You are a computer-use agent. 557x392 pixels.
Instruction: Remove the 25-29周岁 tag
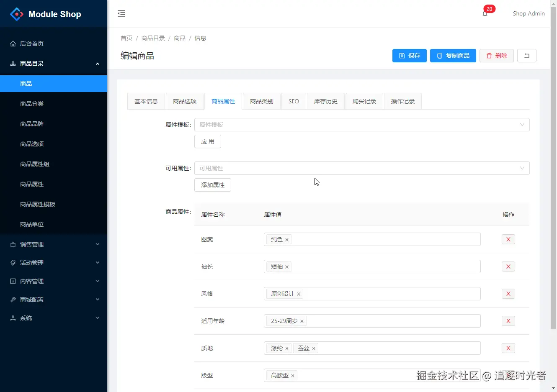tap(302, 321)
